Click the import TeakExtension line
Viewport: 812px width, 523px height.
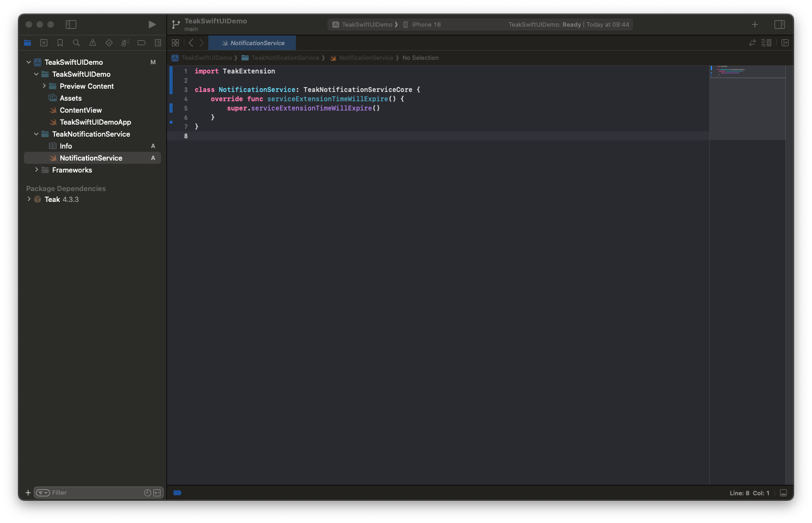(x=235, y=71)
